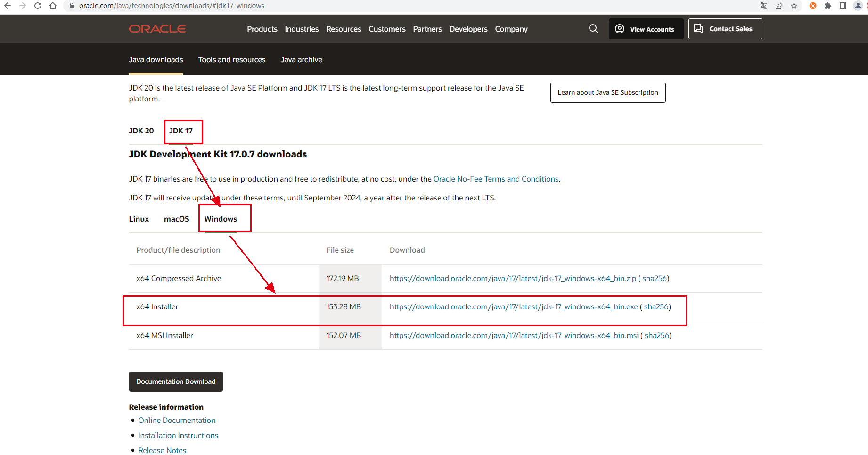Click the x64 Installer description
The width and height of the screenshot is (868, 455).
tap(157, 306)
